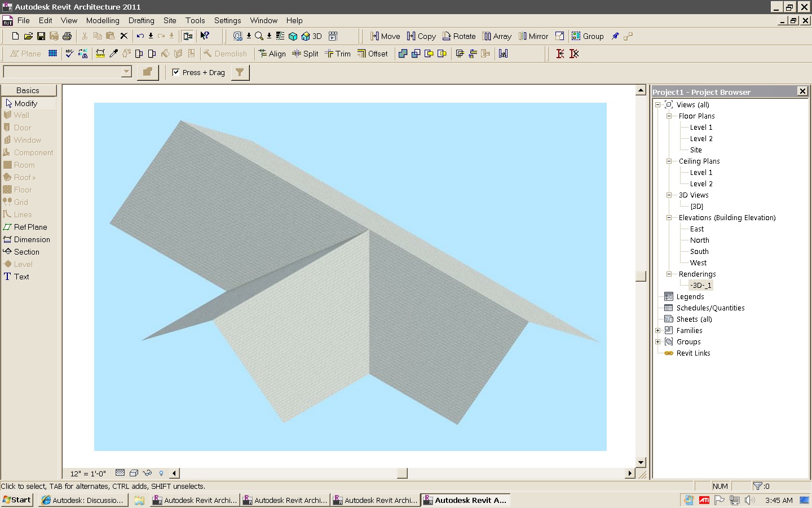Click the 3D house view icon
Screen dimensions: 812x508
(x=306, y=36)
